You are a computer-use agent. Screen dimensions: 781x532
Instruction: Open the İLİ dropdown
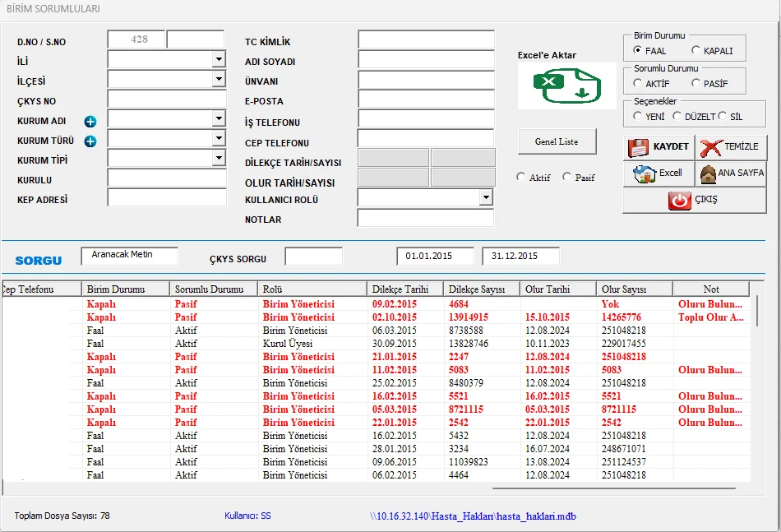pyautogui.click(x=218, y=59)
